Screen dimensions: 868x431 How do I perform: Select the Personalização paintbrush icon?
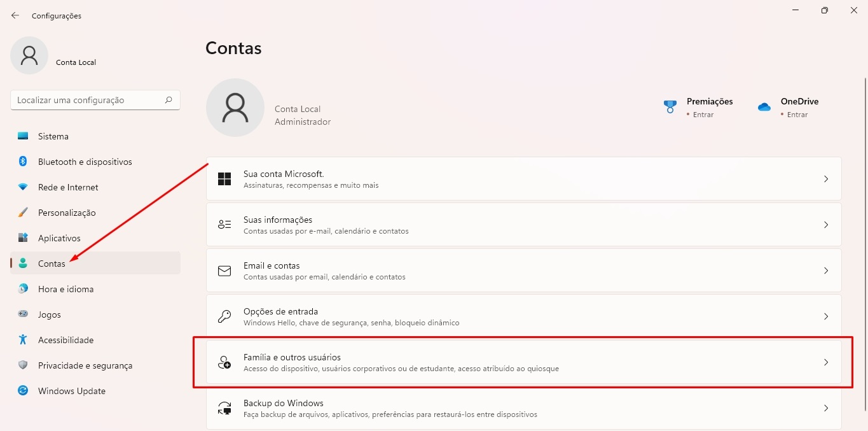tap(22, 212)
